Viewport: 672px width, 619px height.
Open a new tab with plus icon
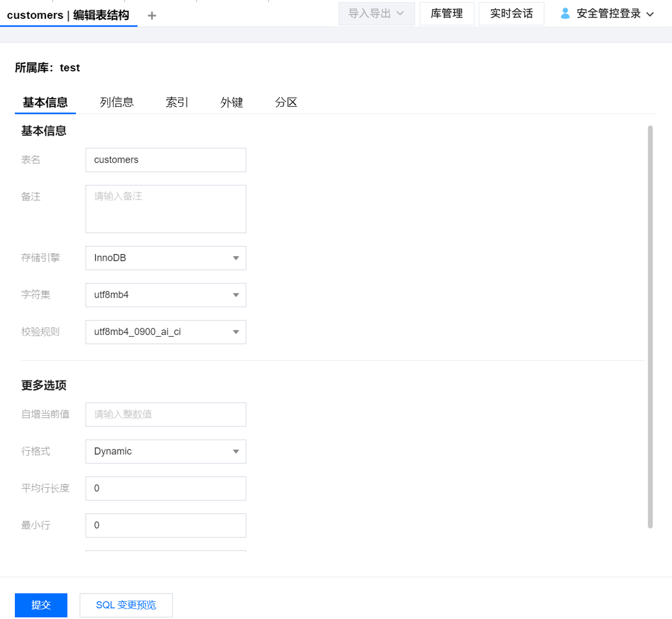(152, 16)
